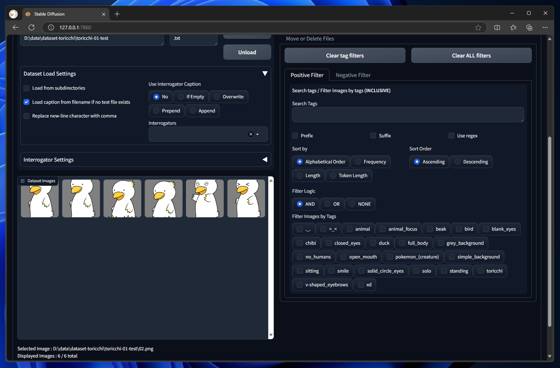Open the browser favorites list icon
Viewport: 560px width, 368px height.
[513, 28]
